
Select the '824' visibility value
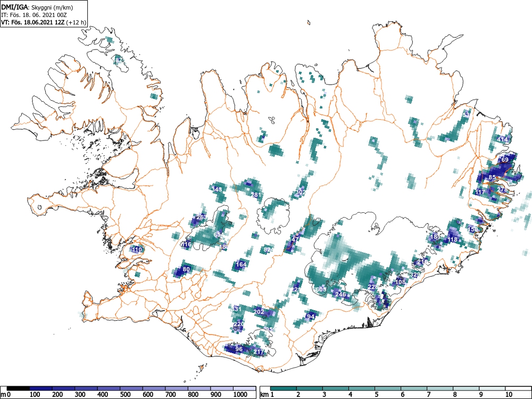pyautogui.click(x=268, y=250)
